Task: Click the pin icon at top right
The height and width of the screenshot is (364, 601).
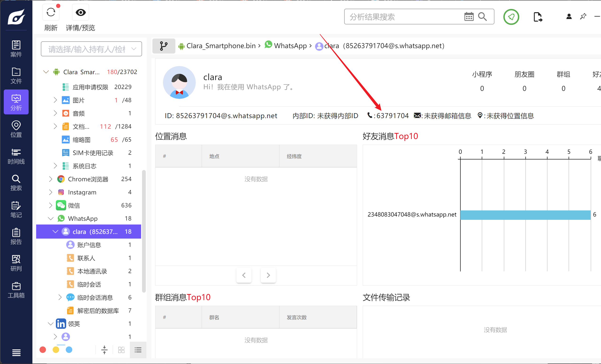Action: click(x=583, y=17)
